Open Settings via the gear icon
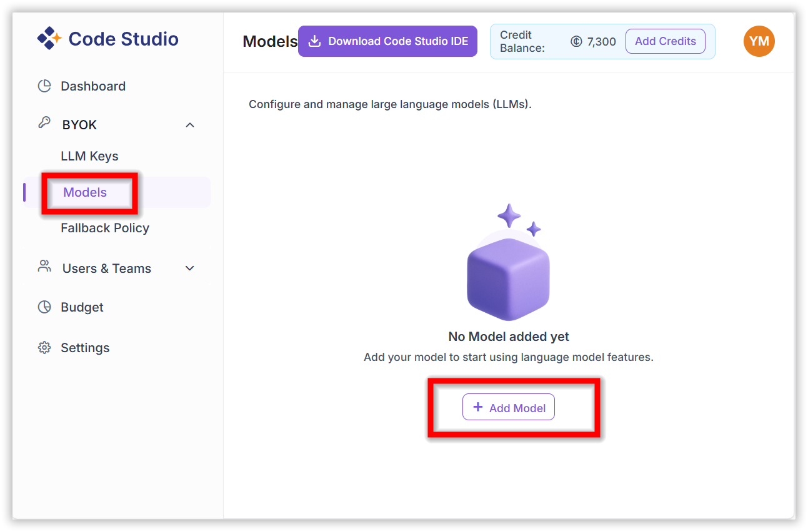Viewport: 808px width, 532px height. coord(44,347)
